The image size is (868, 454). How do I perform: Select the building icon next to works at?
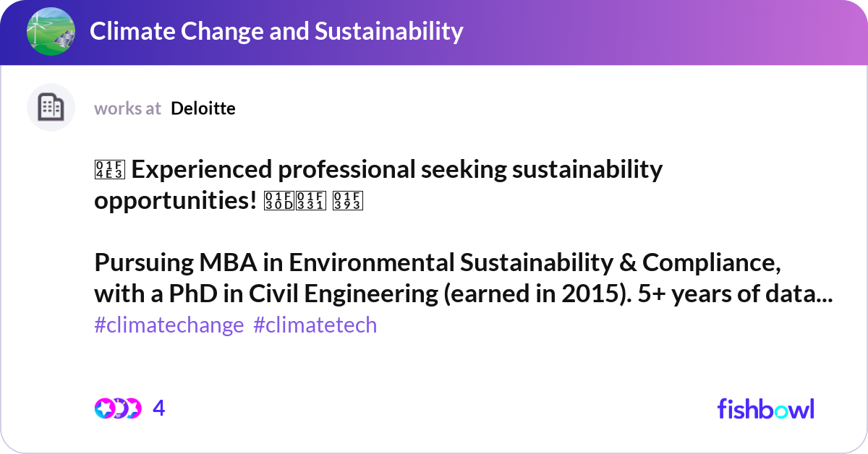51,107
